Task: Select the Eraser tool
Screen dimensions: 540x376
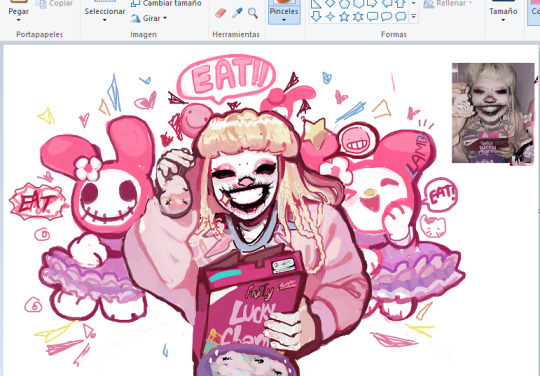Action: tap(220, 13)
